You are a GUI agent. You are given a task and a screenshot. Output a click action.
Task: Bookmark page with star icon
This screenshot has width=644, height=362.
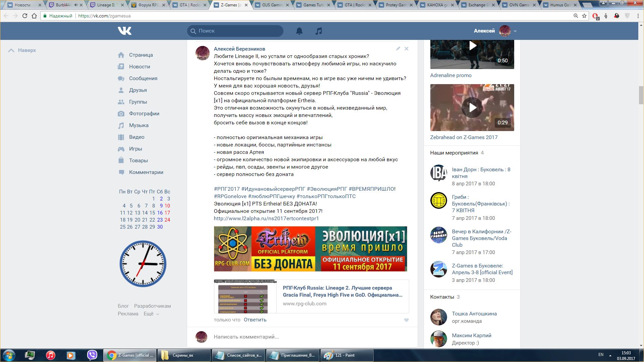pyautogui.click(x=584, y=16)
